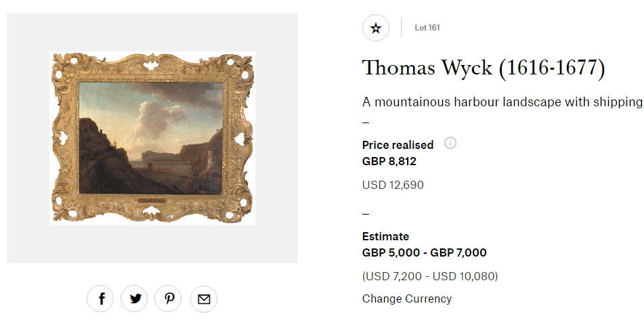
Task: Click the Thomas Wyck (1616-1677) heading
Action: 483,68
